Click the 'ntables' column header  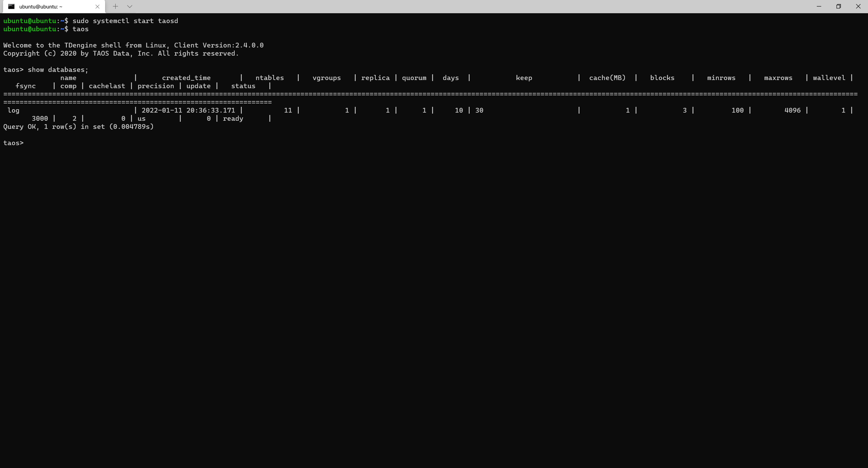270,78
